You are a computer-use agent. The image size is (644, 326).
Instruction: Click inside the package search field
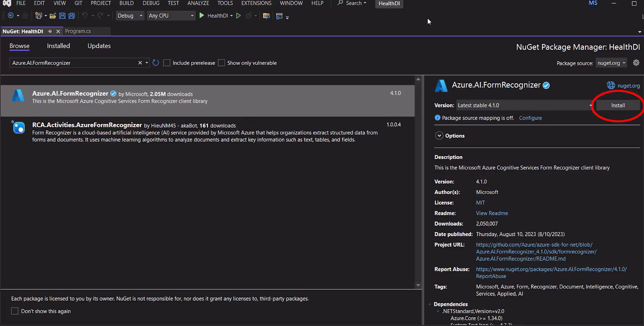[75, 63]
